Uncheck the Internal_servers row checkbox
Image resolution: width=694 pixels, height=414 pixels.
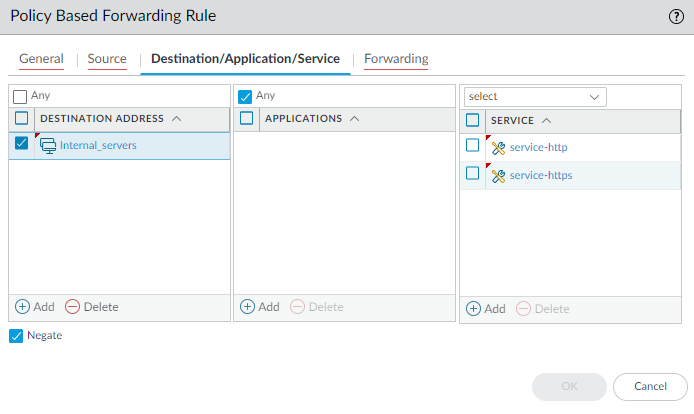click(21, 143)
